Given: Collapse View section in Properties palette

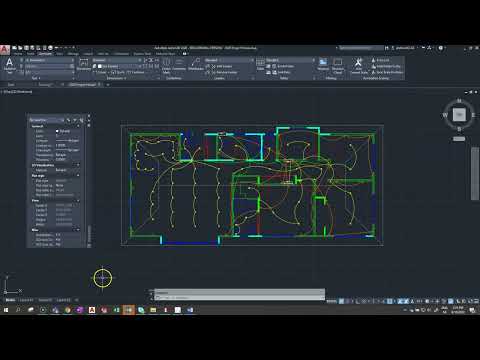Looking at the screenshot, I should click(78, 201).
